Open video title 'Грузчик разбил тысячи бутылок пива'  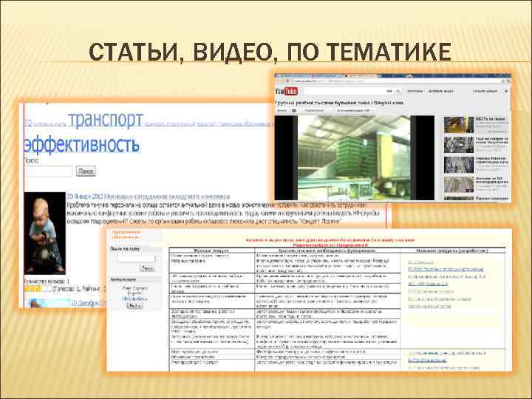[x=338, y=103]
